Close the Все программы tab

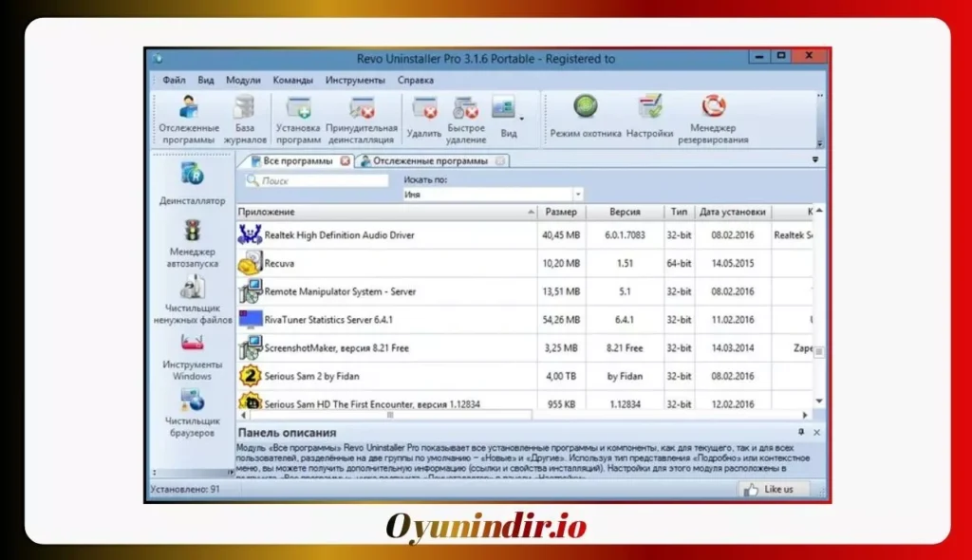346,160
